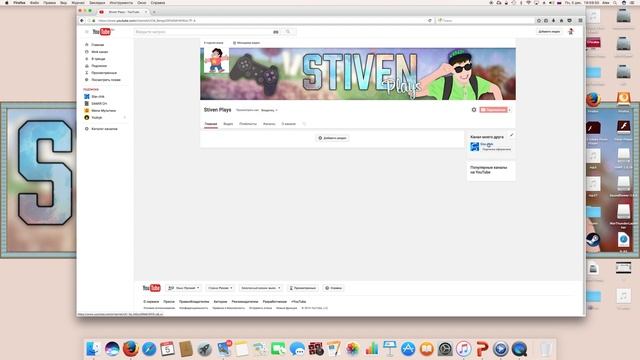640x360 pixels.
Task: Open the friend's channel thumbnail in right panel
Action: (x=474, y=147)
